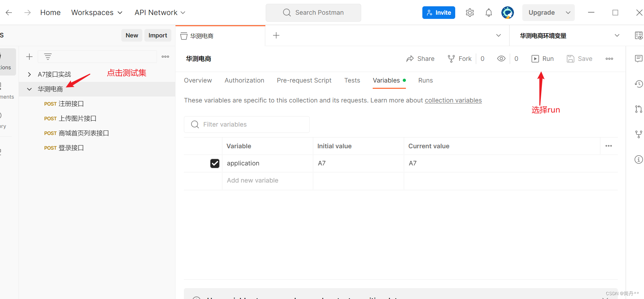Open variables table column options ellipsis

pyautogui.click(x=609, y=146)
